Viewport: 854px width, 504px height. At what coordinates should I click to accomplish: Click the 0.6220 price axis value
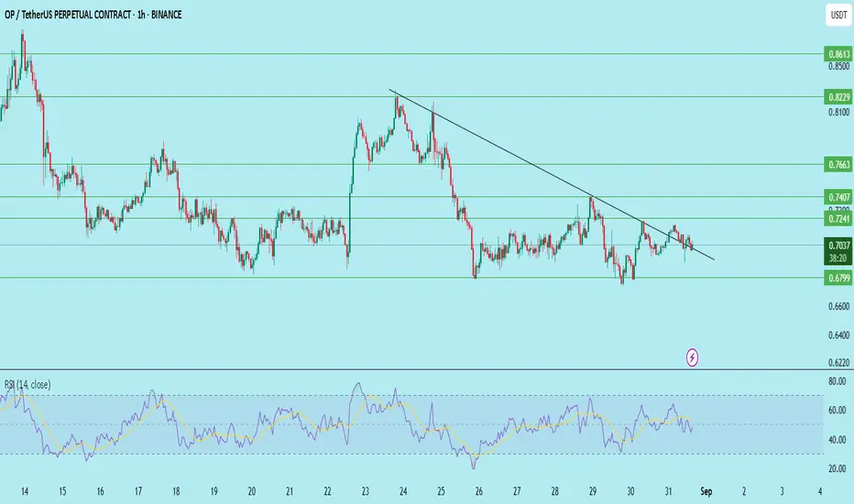click(x=838, y=362)
